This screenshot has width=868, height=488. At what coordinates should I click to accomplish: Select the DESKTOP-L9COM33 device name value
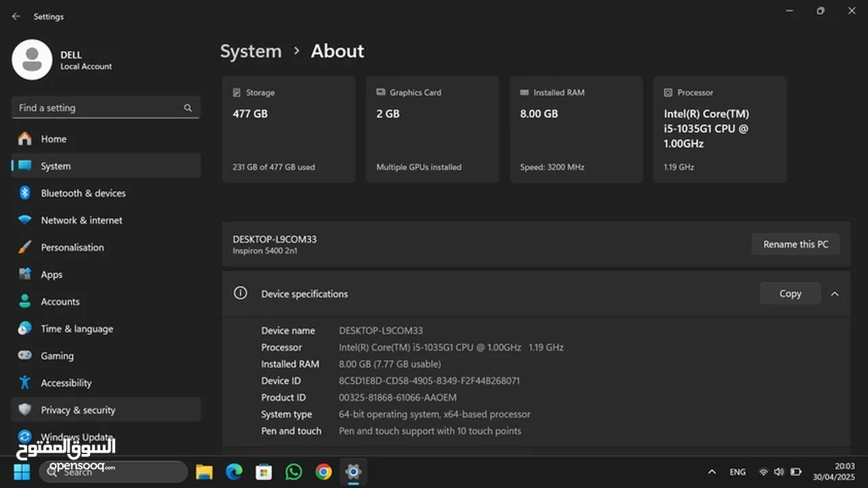coord(381,331)
